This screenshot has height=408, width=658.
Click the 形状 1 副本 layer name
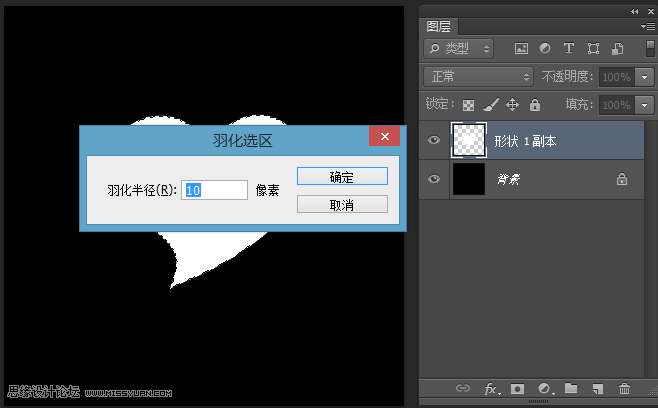(x=525, y=141)
